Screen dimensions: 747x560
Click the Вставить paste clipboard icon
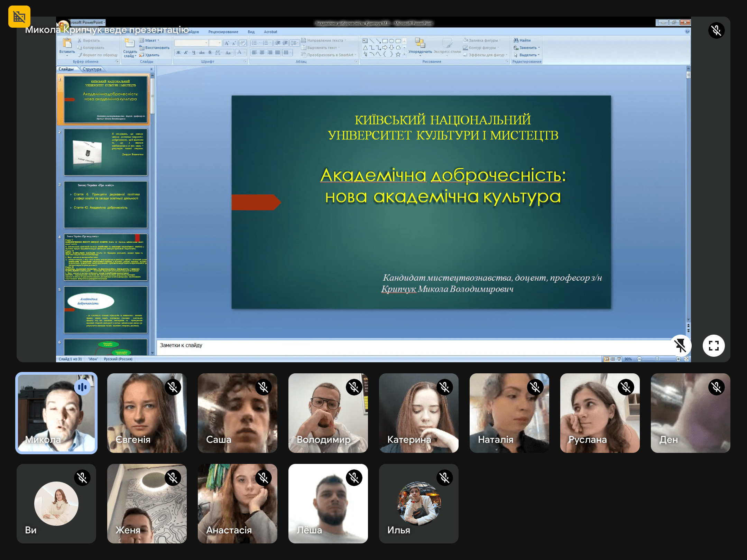[67, 44]
